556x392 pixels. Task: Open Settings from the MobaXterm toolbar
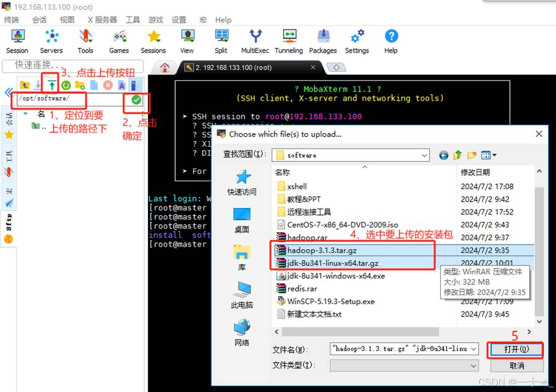click(357, 41)
